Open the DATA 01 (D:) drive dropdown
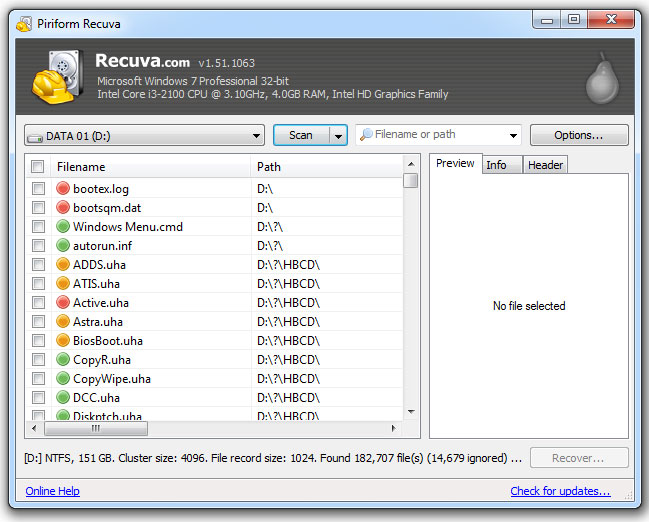 tap(144, 135)
